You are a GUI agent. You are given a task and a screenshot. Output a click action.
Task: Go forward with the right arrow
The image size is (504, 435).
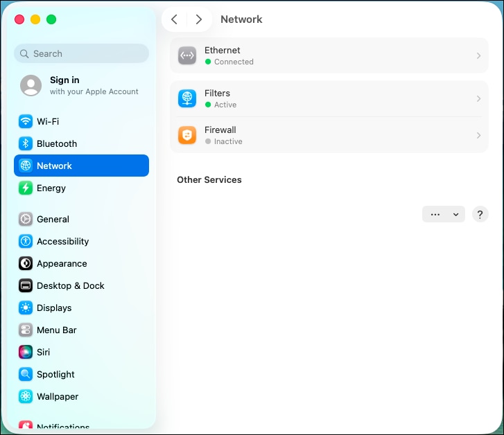pos(199,19)
